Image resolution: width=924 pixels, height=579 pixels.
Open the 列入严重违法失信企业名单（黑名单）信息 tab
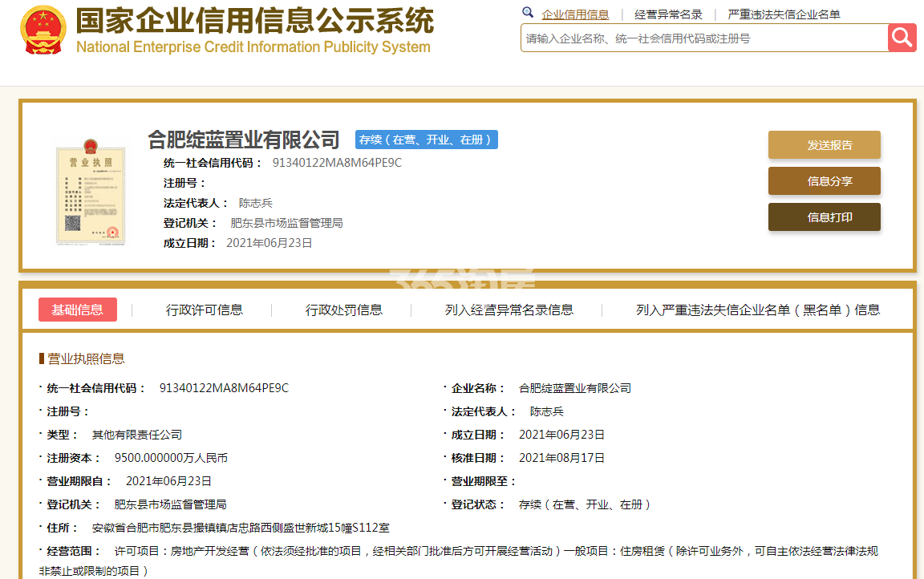click(x=758, y=310)
